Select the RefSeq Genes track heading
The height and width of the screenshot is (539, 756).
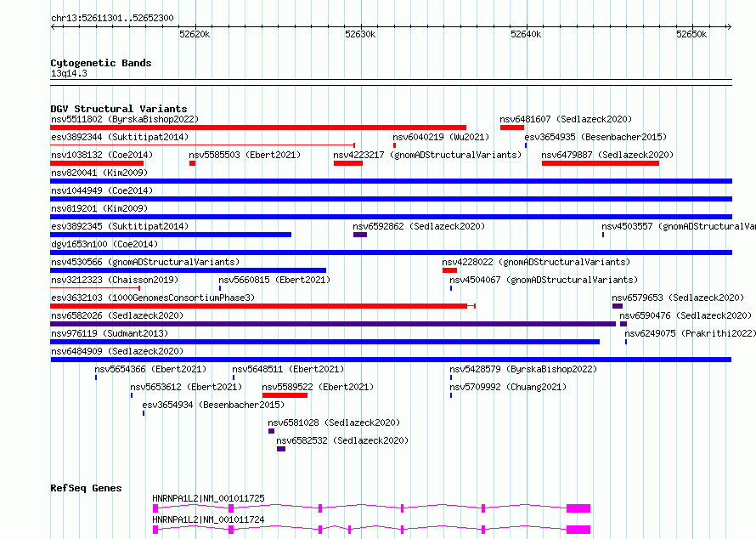[86, 488]
